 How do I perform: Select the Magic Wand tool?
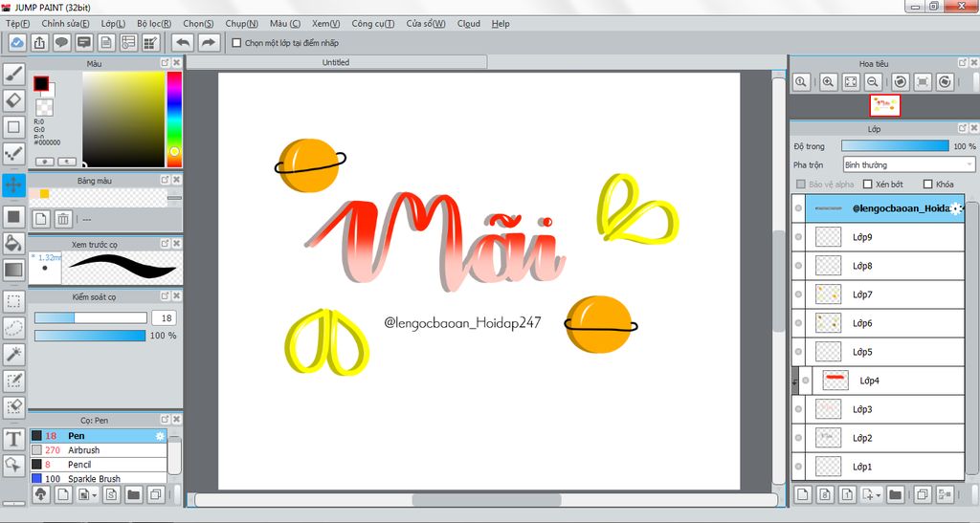pyautogui.click(x=13, y=354)
